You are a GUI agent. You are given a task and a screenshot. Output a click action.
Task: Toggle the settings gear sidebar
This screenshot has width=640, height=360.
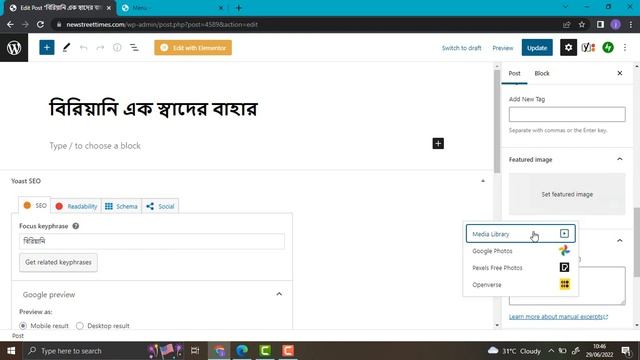[x=568, y=48]
